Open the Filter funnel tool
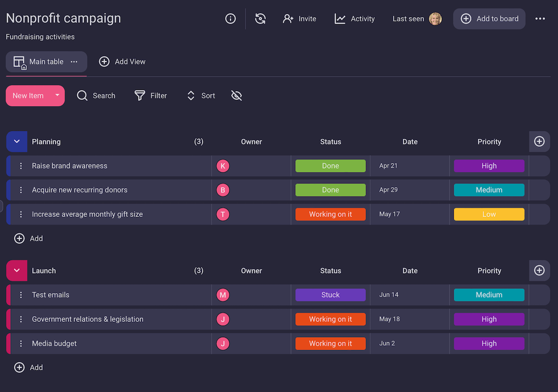Image resolution: width=558 pixels, height=392 pixels. coord(139,96)
